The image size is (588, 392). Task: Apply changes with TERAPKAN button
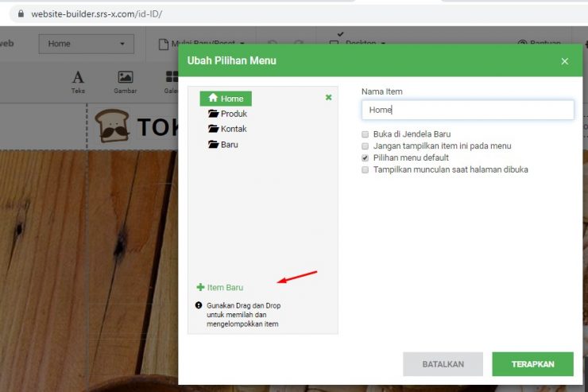pos(533,364)
